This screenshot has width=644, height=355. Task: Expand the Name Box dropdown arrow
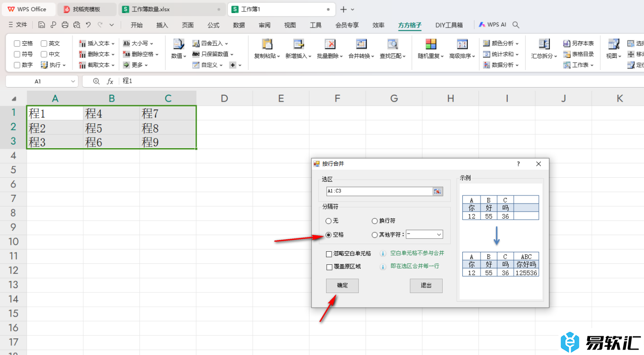(72, 81)
